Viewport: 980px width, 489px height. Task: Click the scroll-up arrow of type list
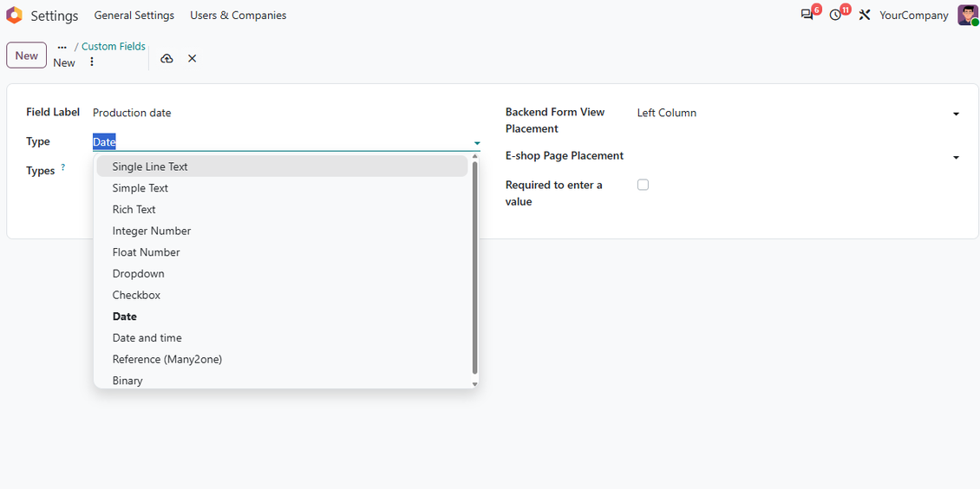coord(475,157)
